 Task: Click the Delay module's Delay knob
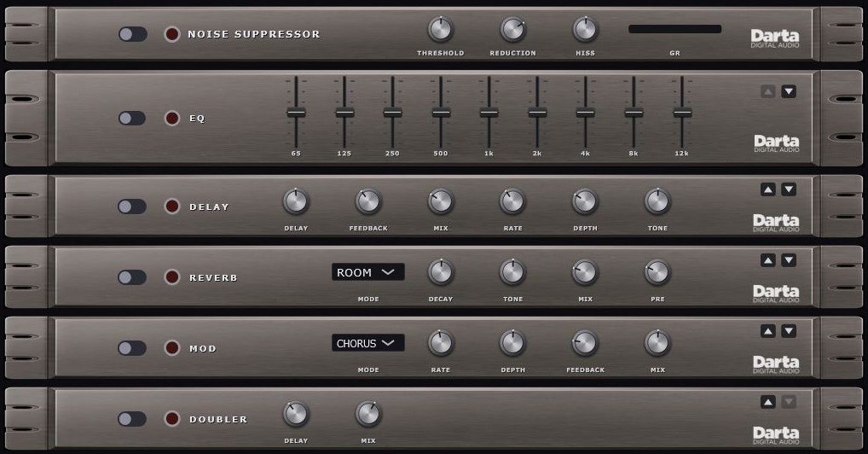(x=296, y=201)
